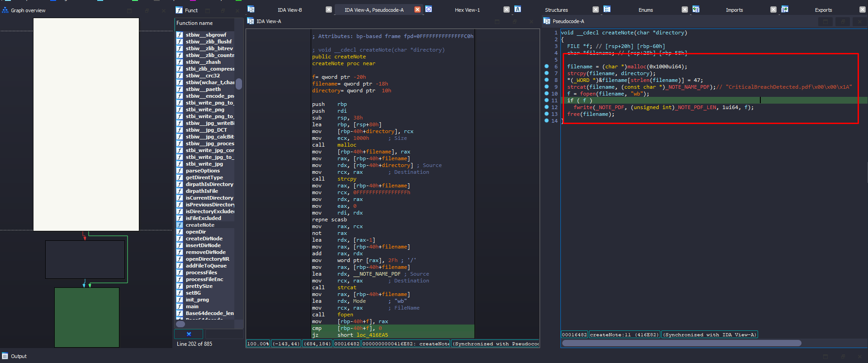
Task: Open the Hex View-1 tab
Action: [467, 10]
